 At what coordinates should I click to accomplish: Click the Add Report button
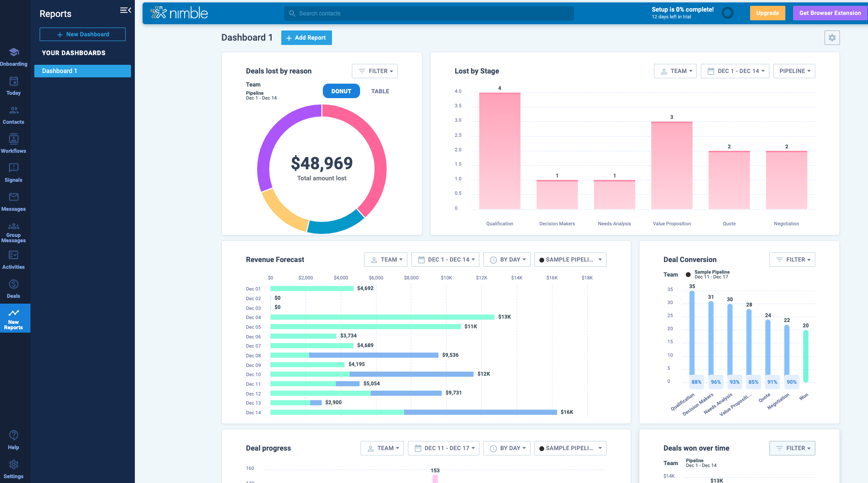pos(306,38)
